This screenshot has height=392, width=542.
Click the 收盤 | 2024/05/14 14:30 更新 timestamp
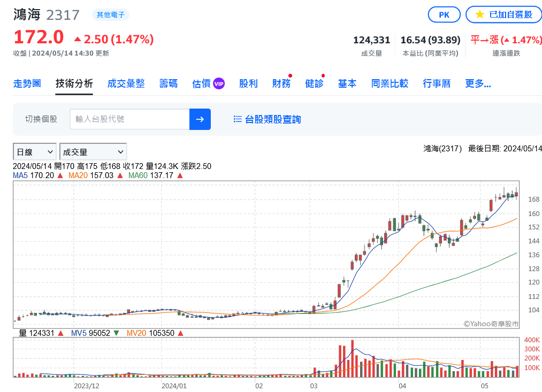61,53
